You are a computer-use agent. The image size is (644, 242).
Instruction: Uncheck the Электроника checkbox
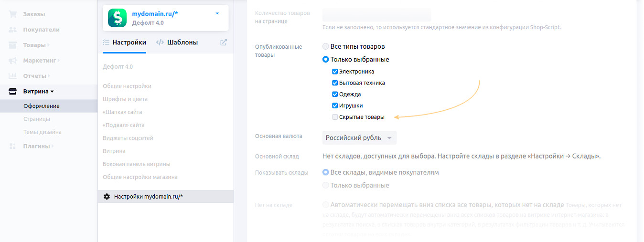pos(335,72)
